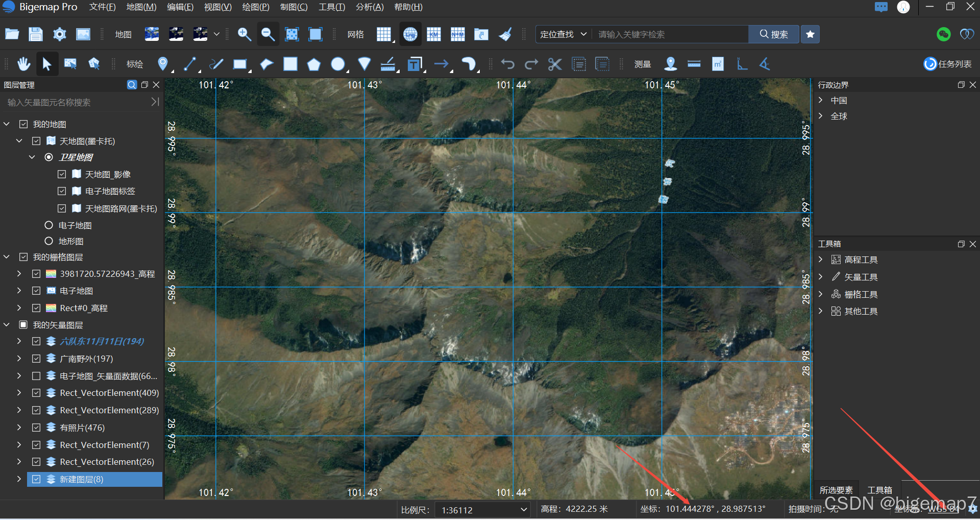Toggle checkbox for 广南野外(197)

[36, 359]
